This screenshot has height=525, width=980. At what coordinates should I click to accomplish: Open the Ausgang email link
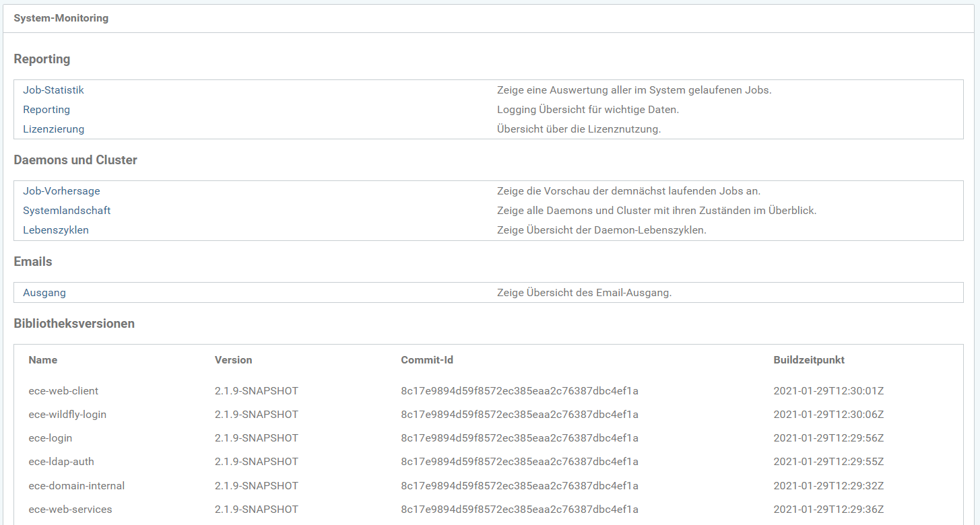[44, 293]
